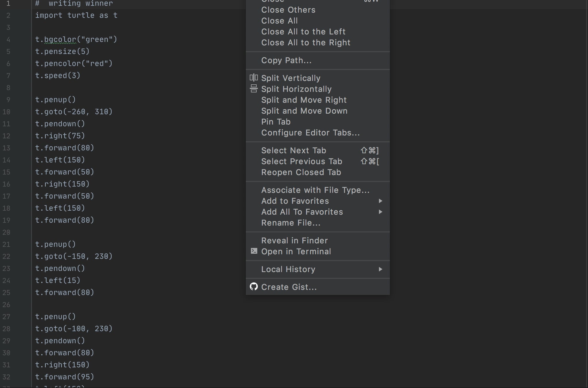Viewport: 588px width, 388px height.
Task: Click the t.goto(-100, 230) line
Action: point(74,329)
